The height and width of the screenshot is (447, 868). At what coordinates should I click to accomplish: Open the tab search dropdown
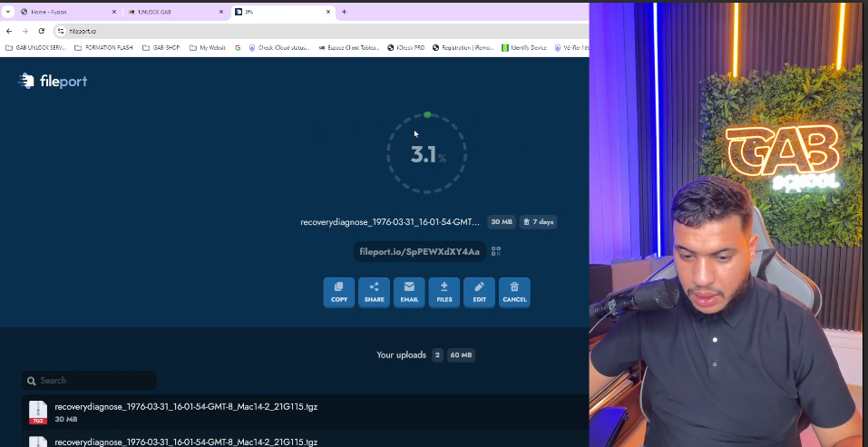click(x=8, y=12)
